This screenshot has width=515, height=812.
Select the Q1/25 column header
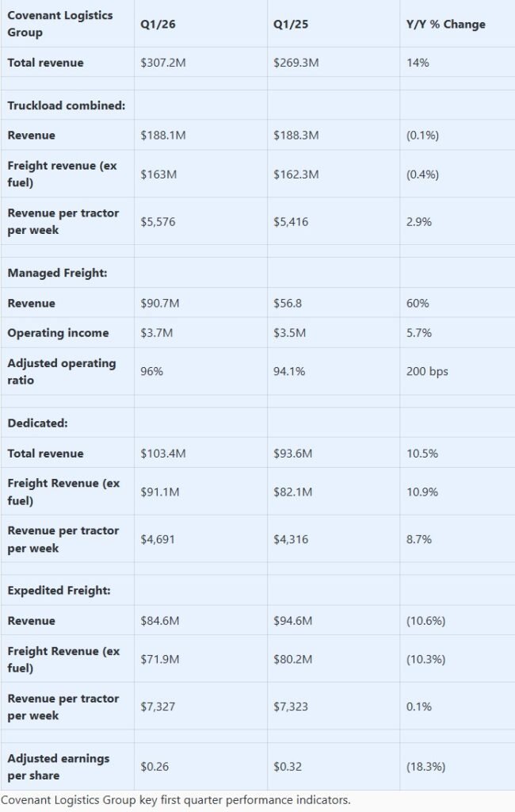289,24
